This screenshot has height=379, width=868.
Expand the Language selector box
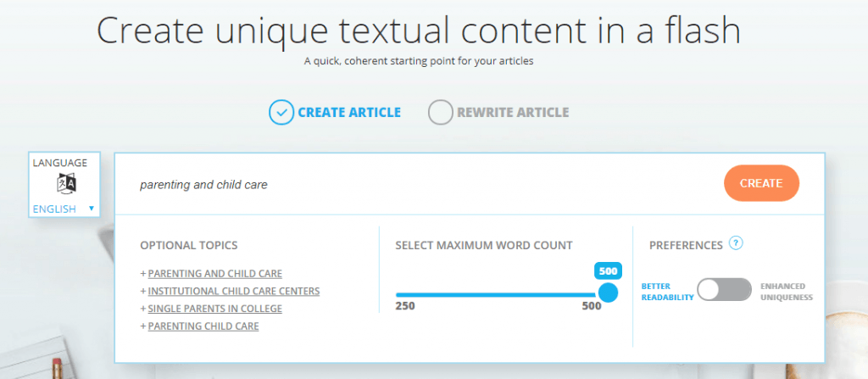64,185
